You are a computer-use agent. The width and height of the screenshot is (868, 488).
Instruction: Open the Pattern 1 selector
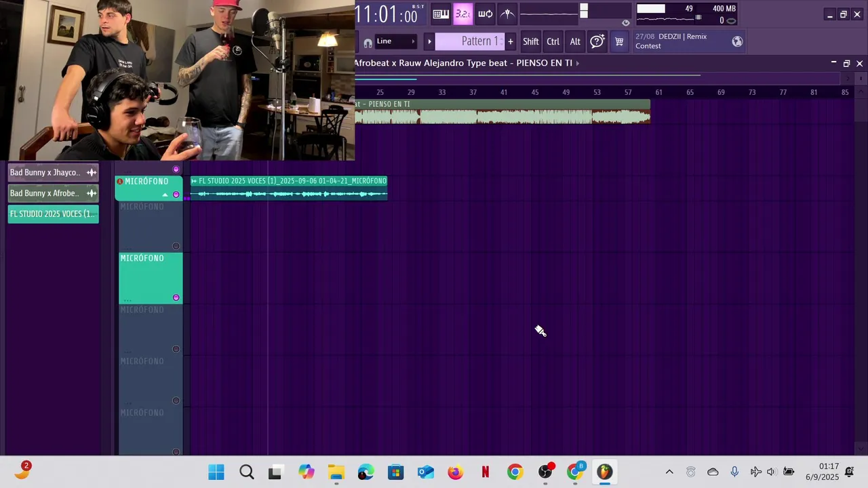pos(469,41)
